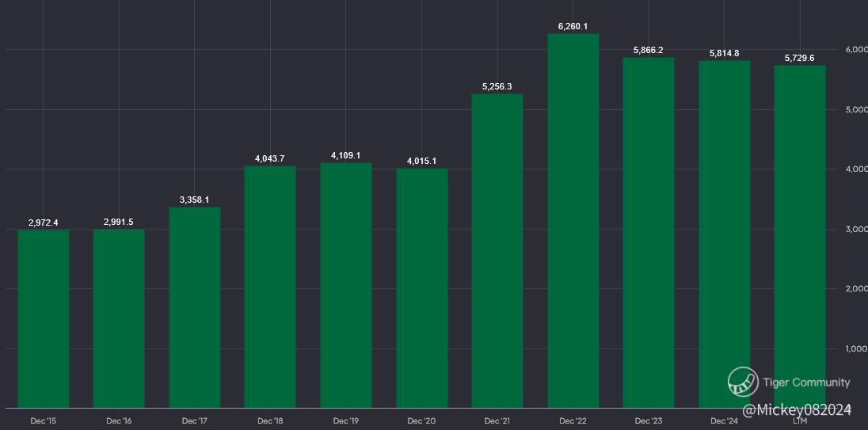
Task: Click the 5,729.6 data label
Action: click(x=799, y=58)
